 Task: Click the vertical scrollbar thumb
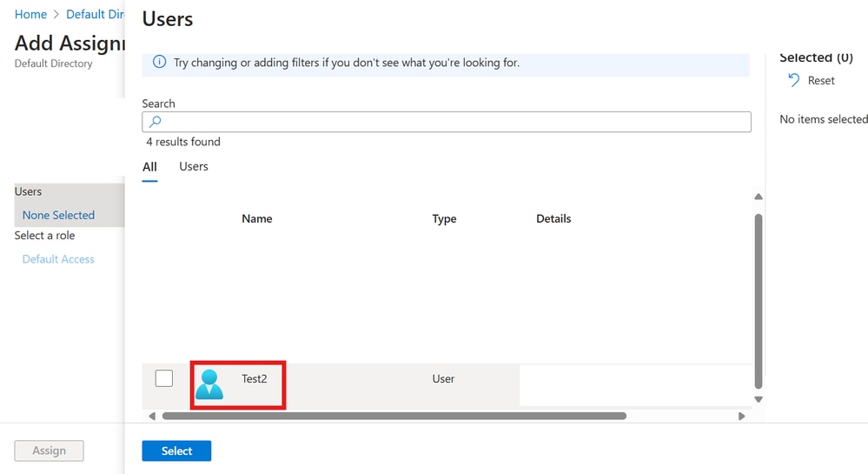tap(759, 301)
